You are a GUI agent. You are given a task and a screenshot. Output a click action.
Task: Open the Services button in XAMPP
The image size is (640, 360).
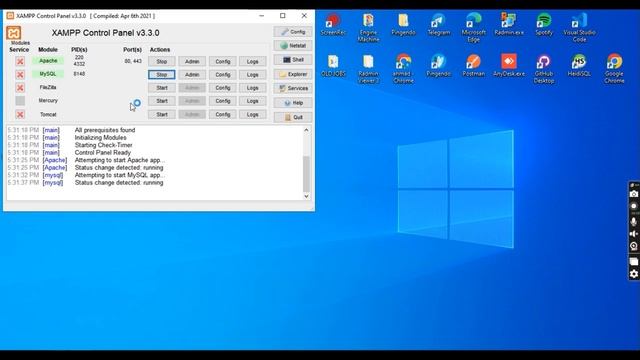pos(293,88)
